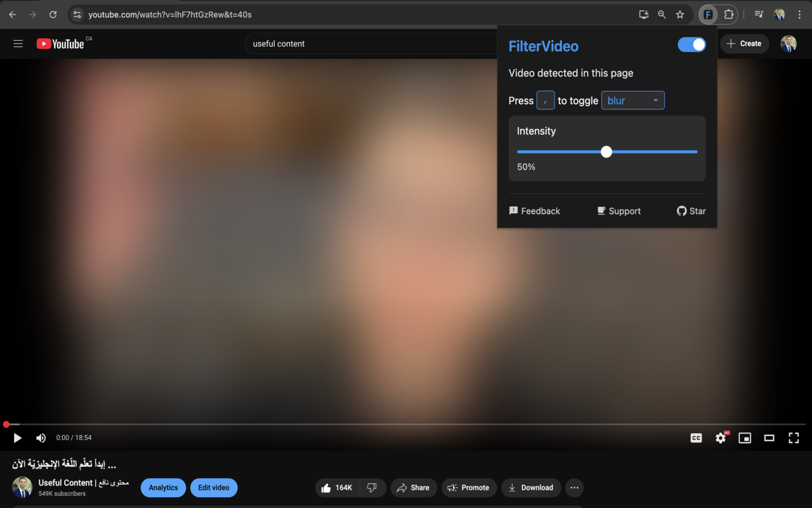This screenshot has height=508, width=812.
Task: Open the FilterVideo extension icon in toolbar
Action: point(707,14)
